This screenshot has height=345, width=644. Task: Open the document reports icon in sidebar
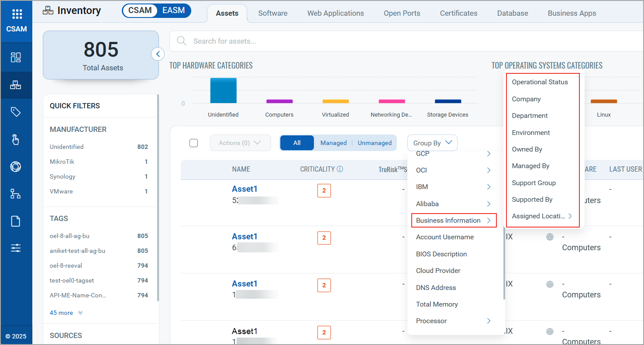pyautogui.click(x=16, y=221)
